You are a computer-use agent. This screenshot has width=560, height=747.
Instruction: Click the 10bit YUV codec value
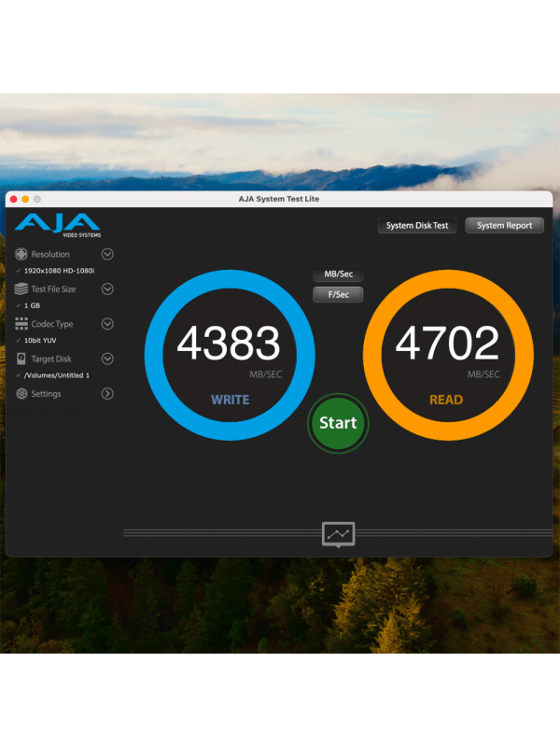[40, 340]
